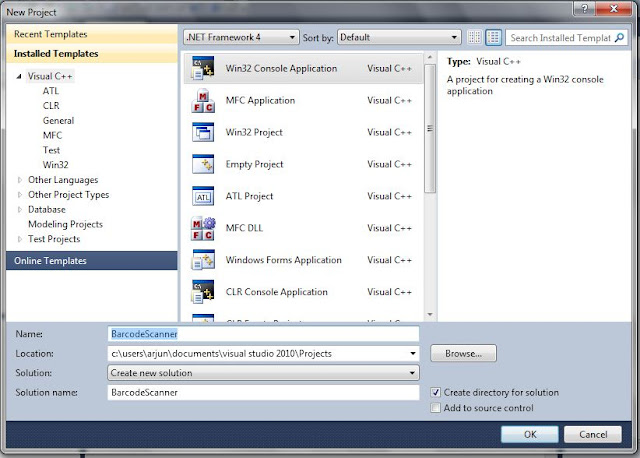Select "Win32 Project" template text

tap(254, 132)
